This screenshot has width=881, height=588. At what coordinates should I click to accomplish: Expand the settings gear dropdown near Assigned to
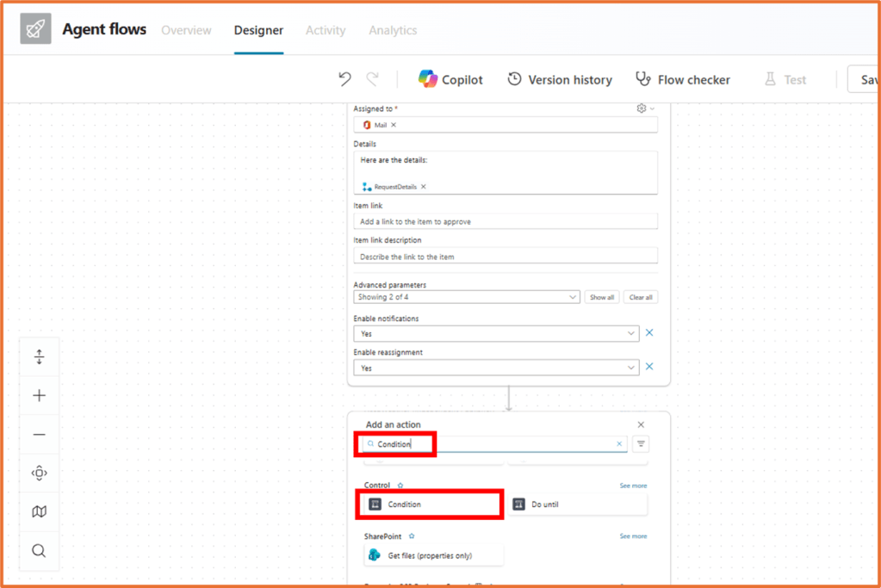pyautogui.click(x=642, y=108)
